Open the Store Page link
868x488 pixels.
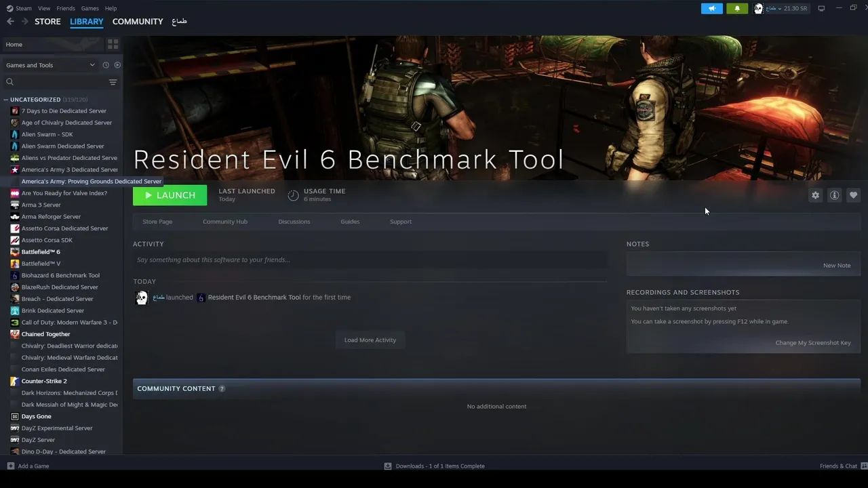(157, 222)
